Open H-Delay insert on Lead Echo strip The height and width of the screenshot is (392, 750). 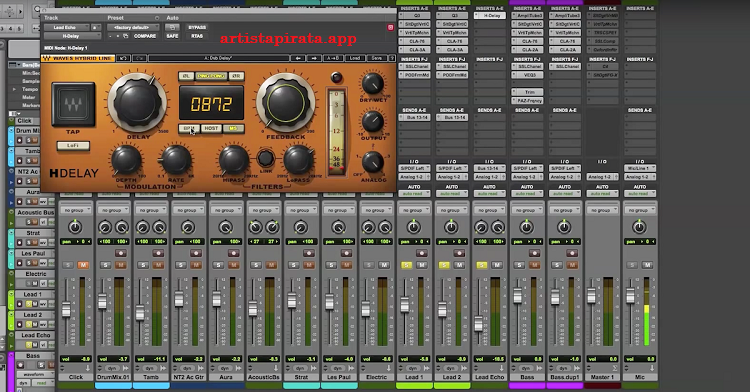tap(489, 16)
